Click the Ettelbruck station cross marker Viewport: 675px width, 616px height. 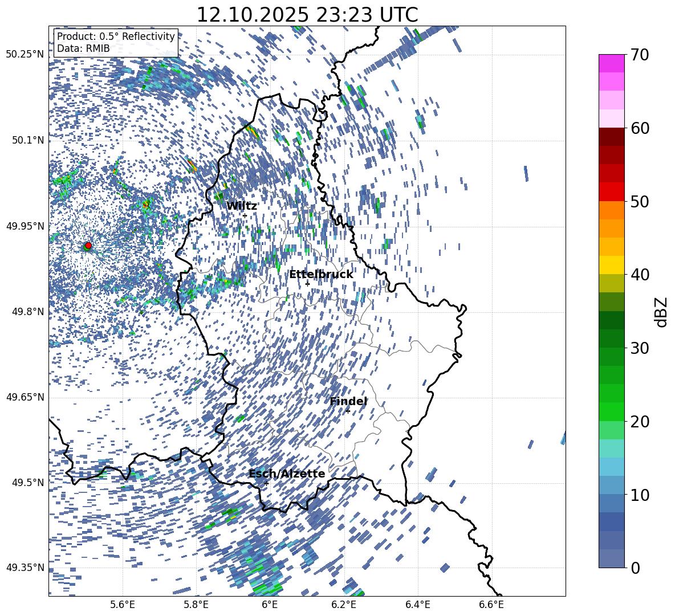[x=307, y=284]
